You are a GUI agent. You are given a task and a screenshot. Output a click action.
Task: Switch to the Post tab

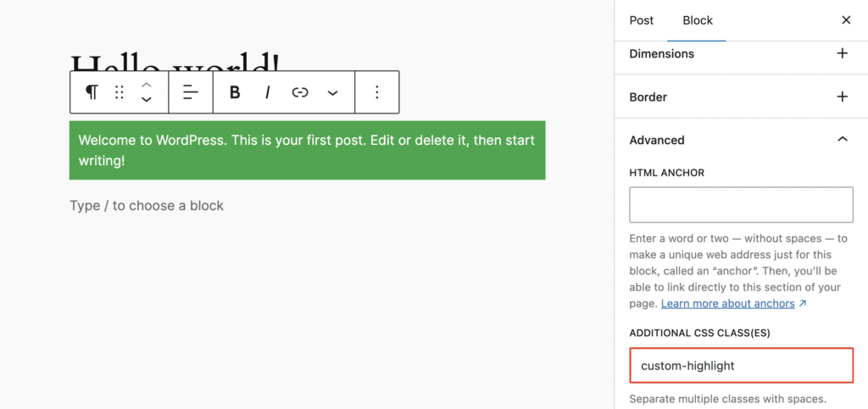pos(642,20)
